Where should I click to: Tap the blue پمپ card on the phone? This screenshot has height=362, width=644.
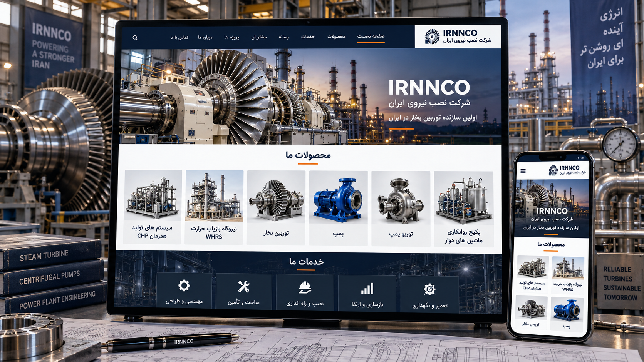click(567, 314)
